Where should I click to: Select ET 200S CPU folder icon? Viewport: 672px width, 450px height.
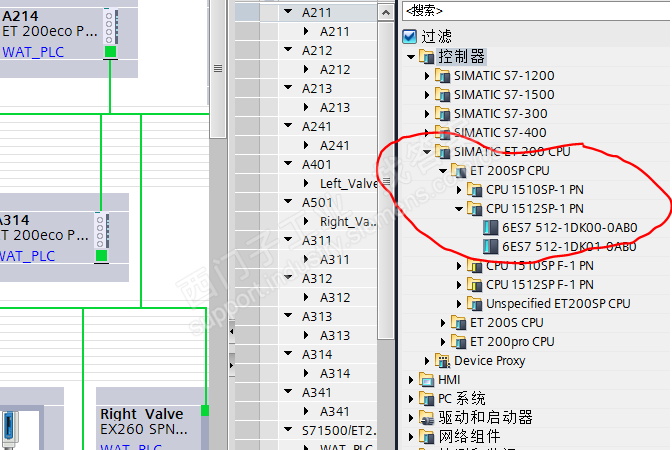(458, 322)
